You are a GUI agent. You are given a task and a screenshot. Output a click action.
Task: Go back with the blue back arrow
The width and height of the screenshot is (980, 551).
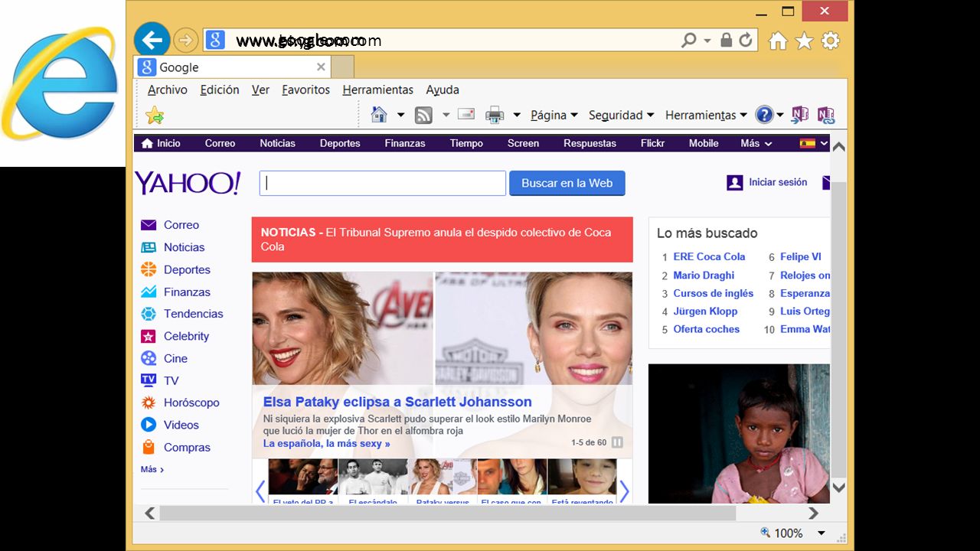[152, 41]
